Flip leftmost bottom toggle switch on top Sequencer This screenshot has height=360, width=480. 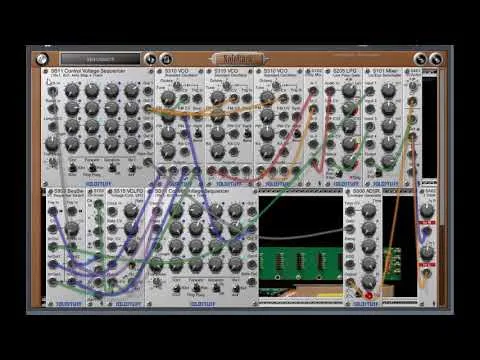click(72, 168)
